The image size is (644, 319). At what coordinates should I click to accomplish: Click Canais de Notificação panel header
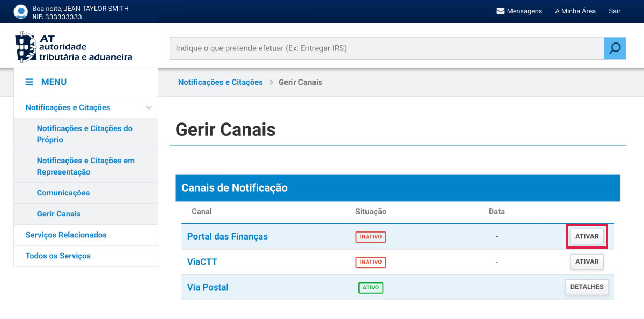398,188
